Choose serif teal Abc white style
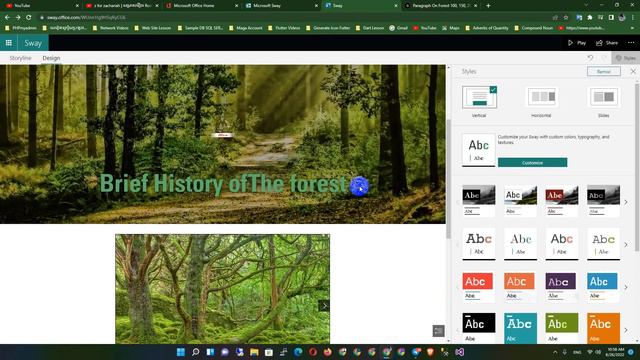Viewport: 640px width, 360px height. [520, 244]
